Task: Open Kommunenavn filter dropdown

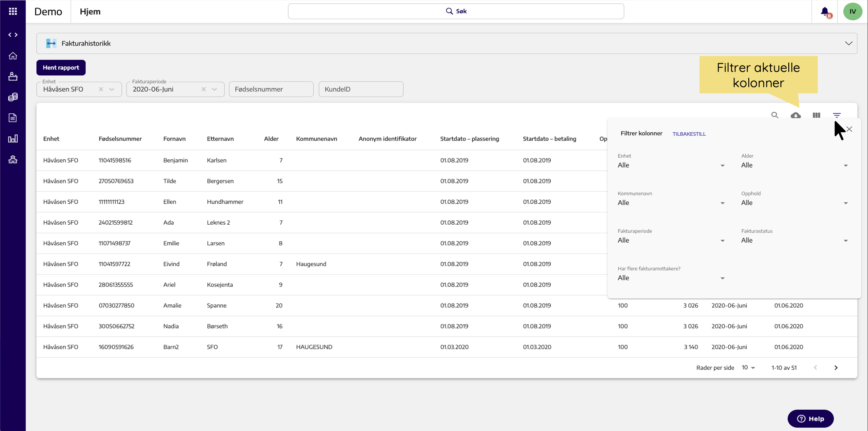Action: (671, 203)
